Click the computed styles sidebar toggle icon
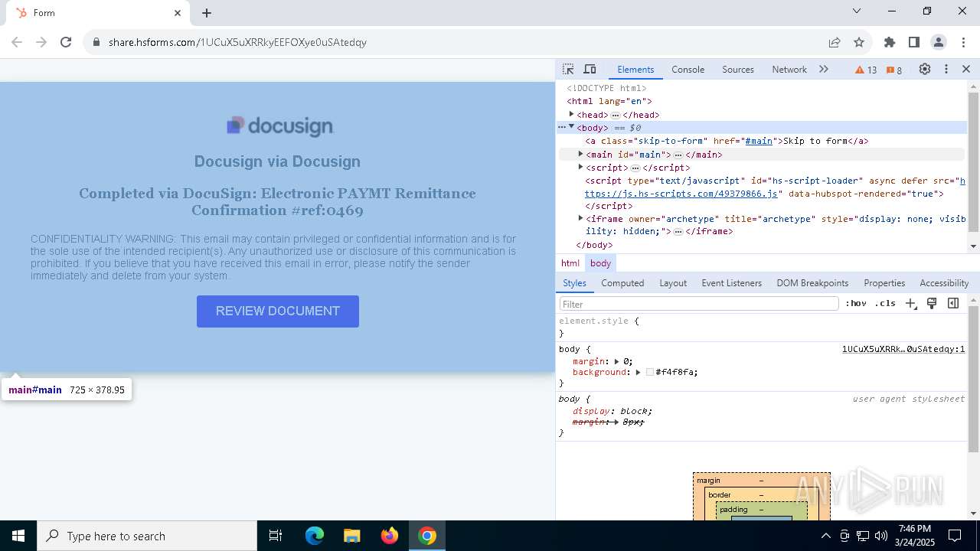The height and width of the screenshot is (551, 980). tap(953, 303)
